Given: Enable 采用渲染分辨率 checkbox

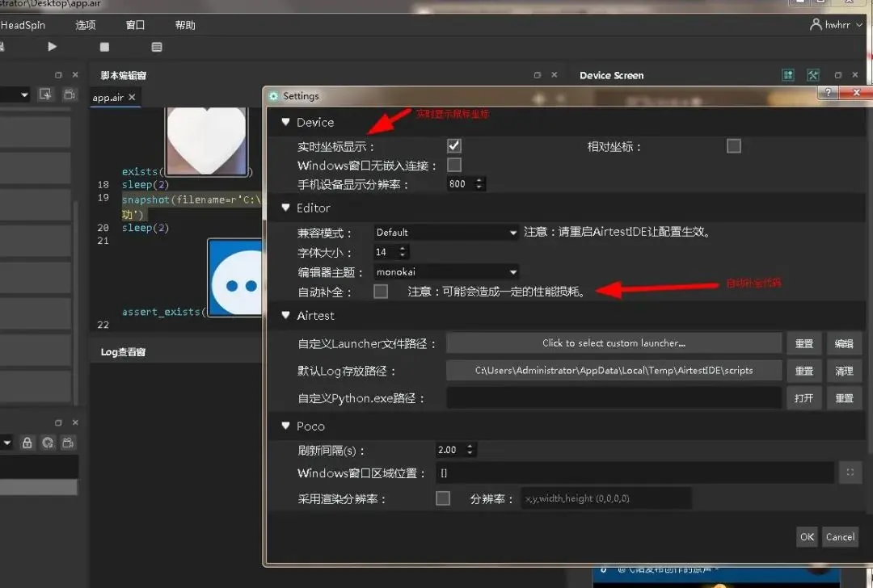Looking at the screenshot, I should (443, 498).
